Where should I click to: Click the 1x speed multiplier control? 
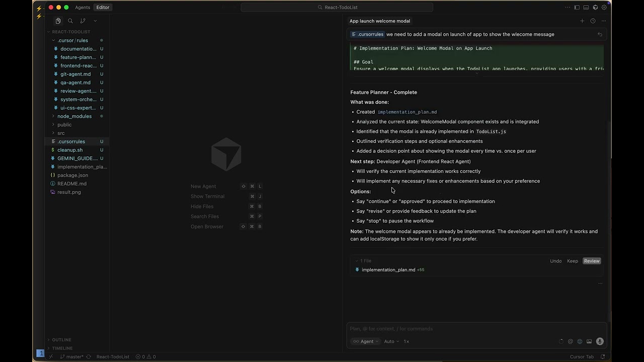coord(406,341)
